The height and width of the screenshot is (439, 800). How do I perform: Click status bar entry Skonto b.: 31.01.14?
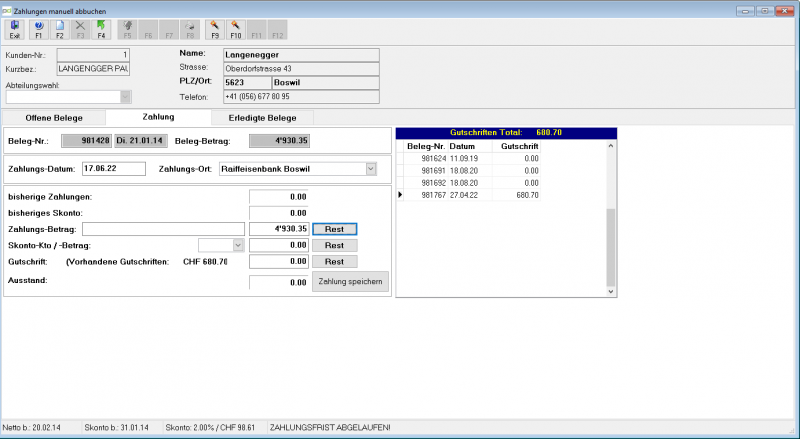116,428
